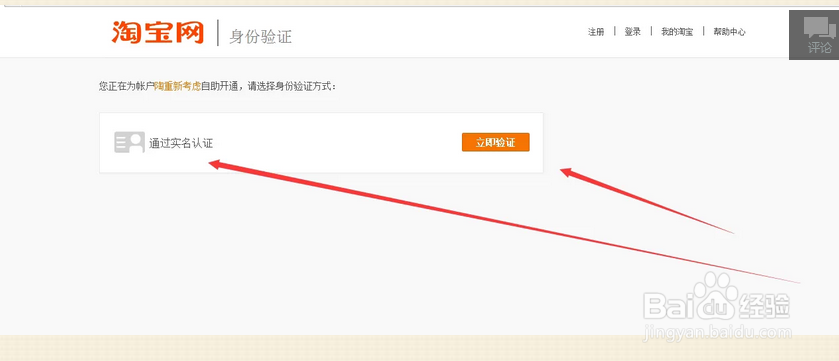Open 帮助中心 help center
Viewport: 839px width, 361px height.
click(x=729, y=32)
